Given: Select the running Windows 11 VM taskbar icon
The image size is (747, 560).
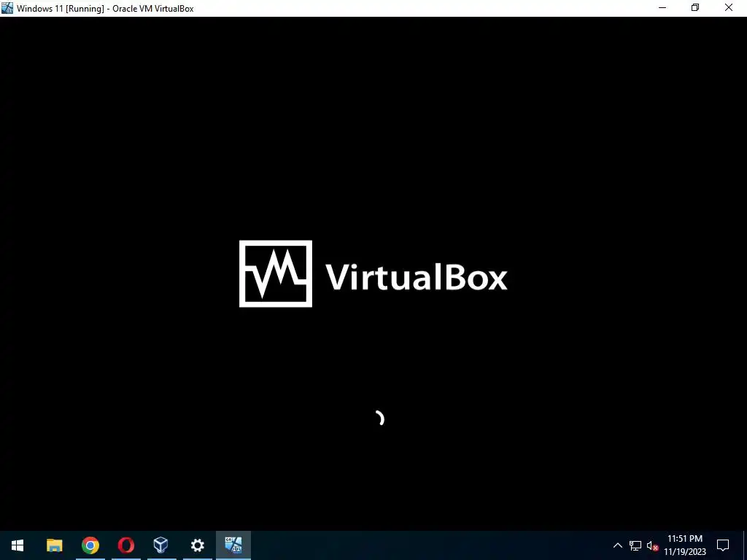Looking at the screenshot, I should pos(233,545).
